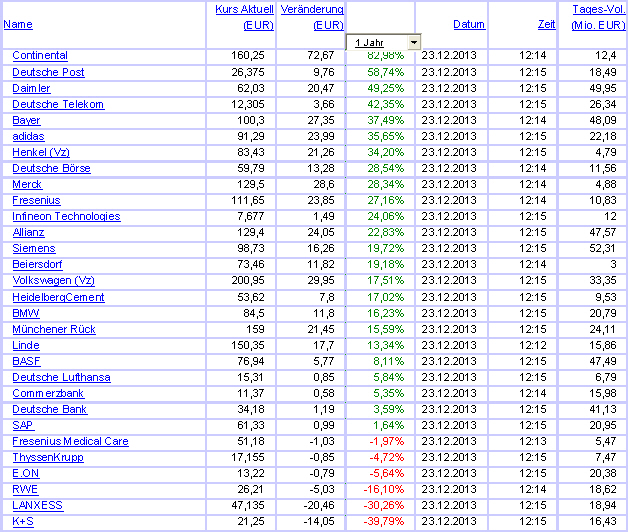Select BASF percentage 8,11%
This screenshot has height=532, width=630.
point(388,362)
